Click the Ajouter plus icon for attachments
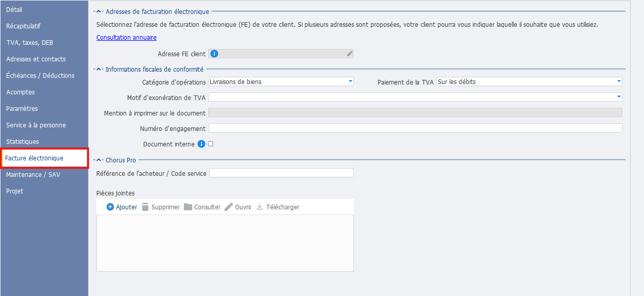 point(110,207)
